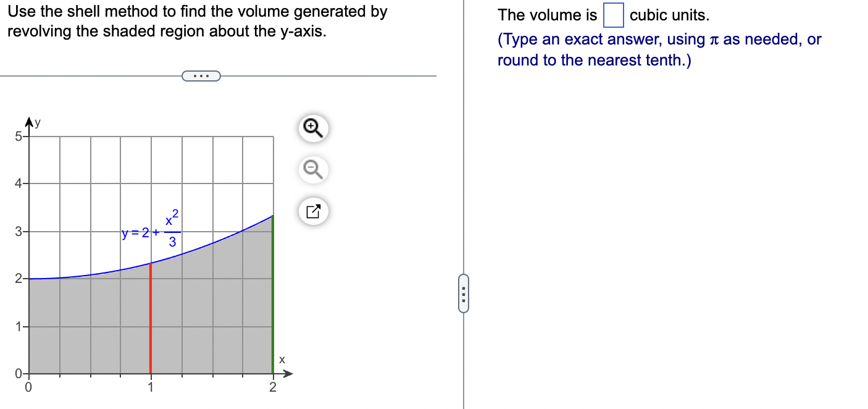Click the answer entry box

tap(613, 14)
